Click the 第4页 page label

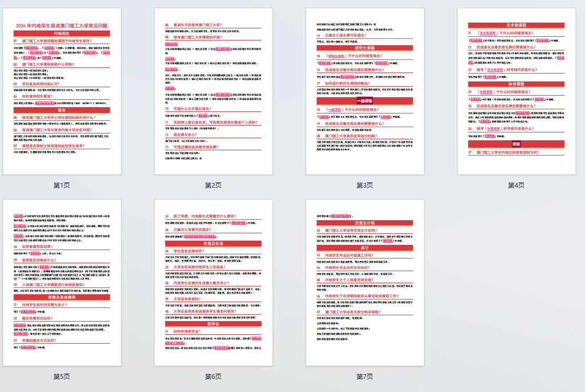tap(516, 185)
